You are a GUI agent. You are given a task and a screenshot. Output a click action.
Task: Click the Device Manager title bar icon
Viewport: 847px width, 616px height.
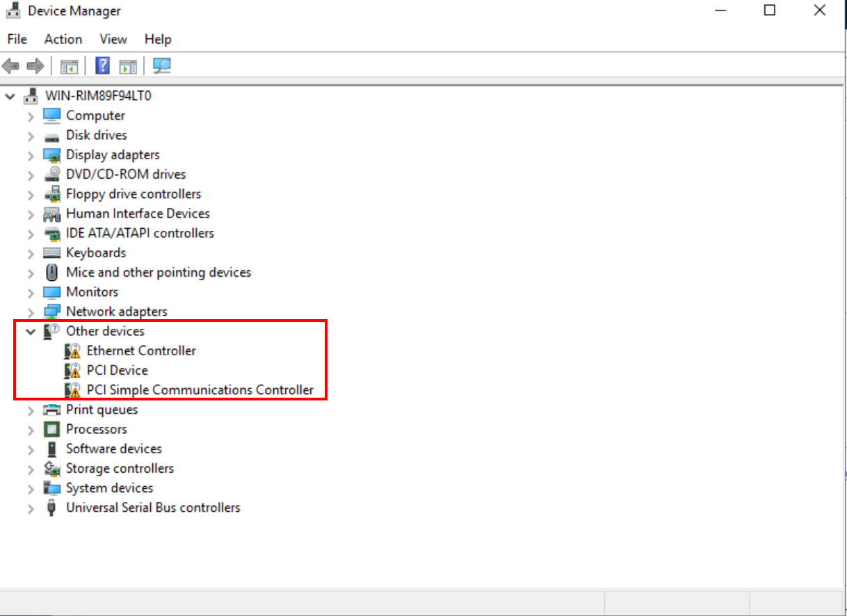click(x=13, y=11)
